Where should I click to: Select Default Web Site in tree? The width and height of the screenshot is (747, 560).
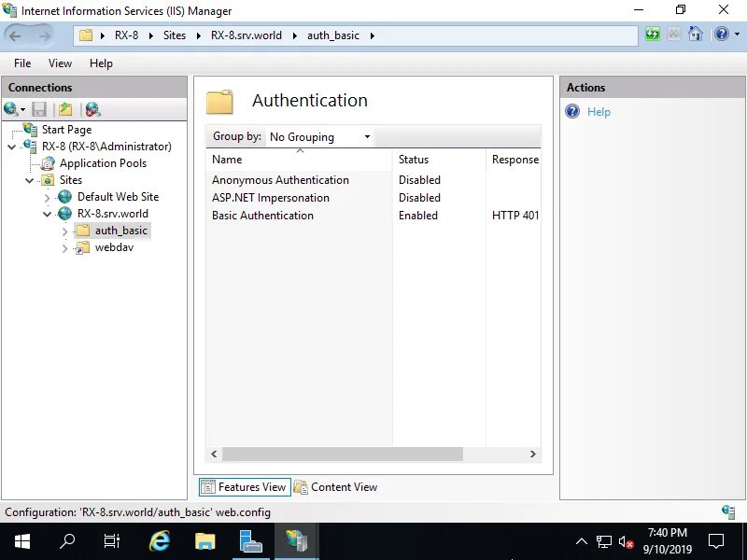119,197
